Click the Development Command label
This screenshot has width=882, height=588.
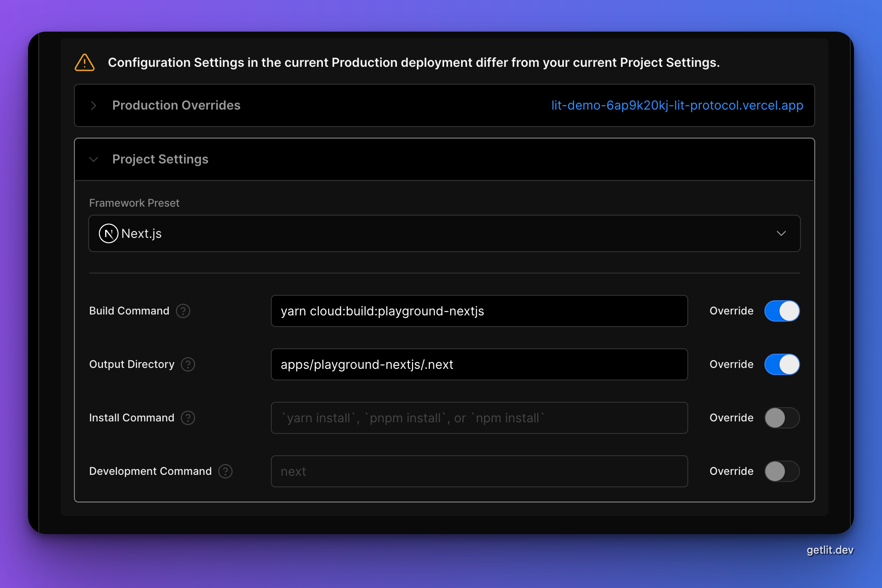(151, 471)
